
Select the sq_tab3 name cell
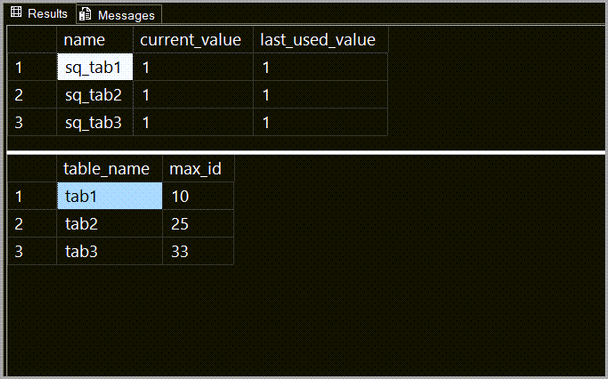click(x=95, y=122)
